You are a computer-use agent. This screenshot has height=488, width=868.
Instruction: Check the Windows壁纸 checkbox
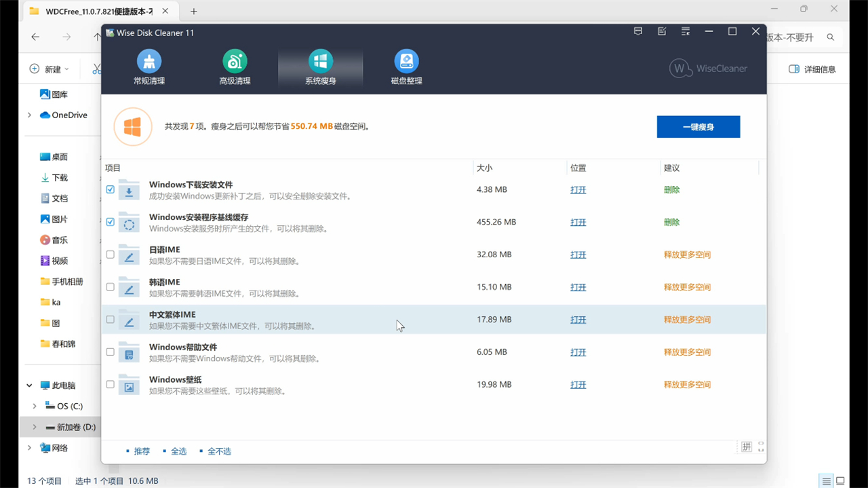(111, 385)
